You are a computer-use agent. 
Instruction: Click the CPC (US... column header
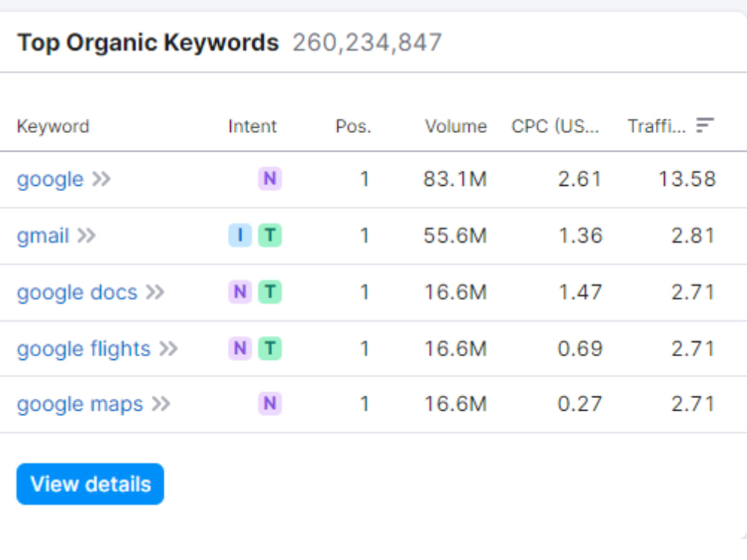[x=555, y=126]
